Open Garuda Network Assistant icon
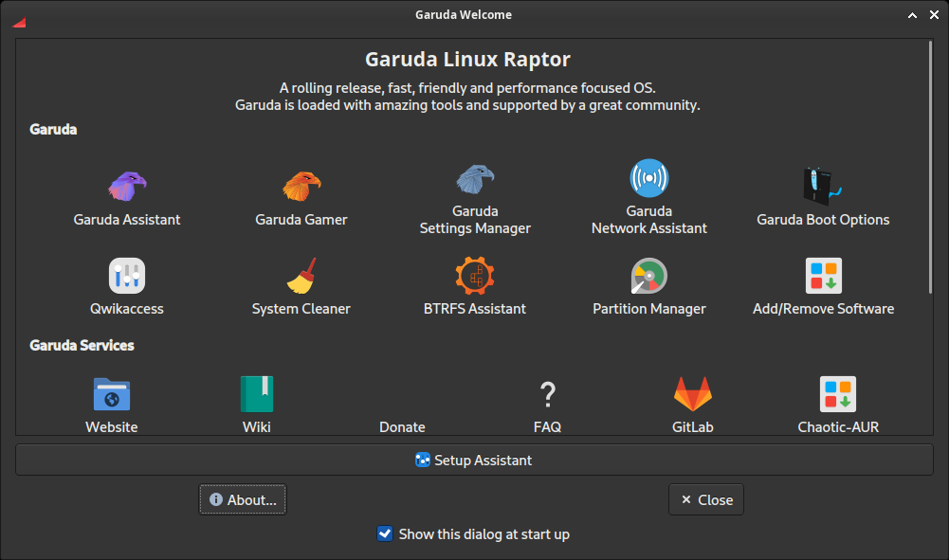 [x=648, y=178]
